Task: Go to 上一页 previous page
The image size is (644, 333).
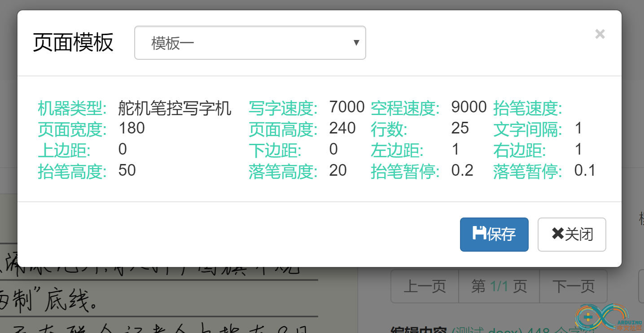Action: coord(425,286)
